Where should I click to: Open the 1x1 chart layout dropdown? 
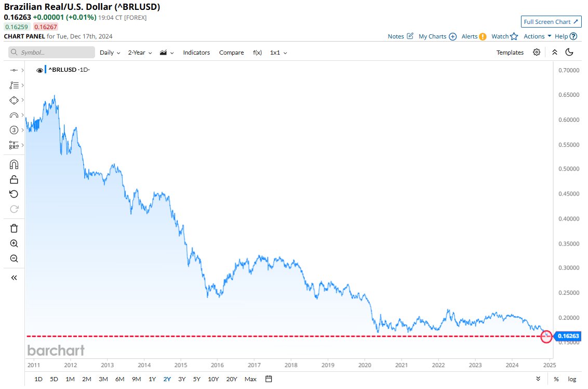(278, 52)
